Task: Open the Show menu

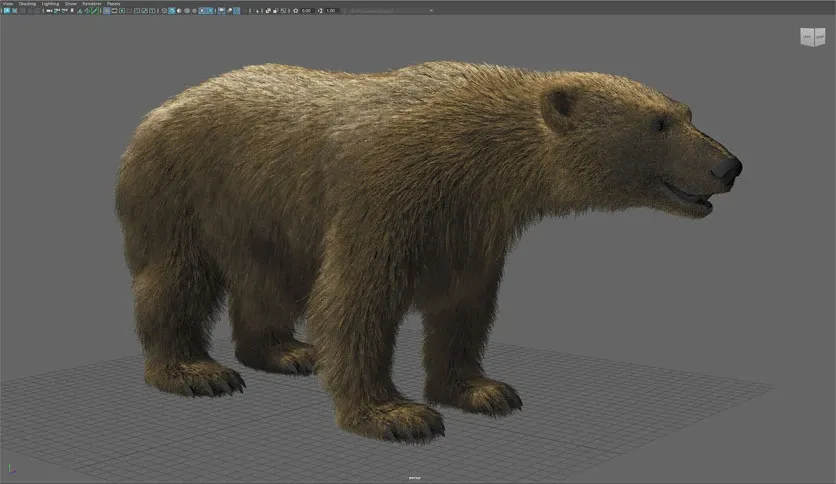Action: (x=71, y=4)
